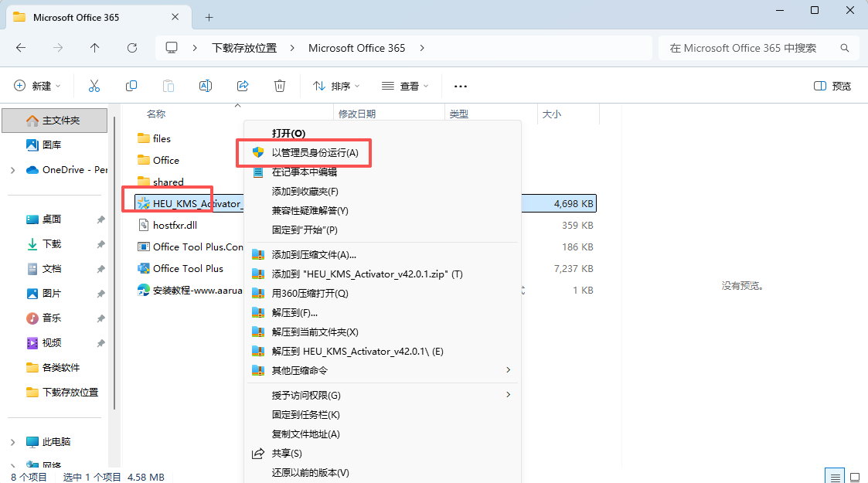Click the Paste icon on the toolbar
Image resolution: width=868 pixels, height=483 pixels.
pyautogui.click(x=168, y=85)
